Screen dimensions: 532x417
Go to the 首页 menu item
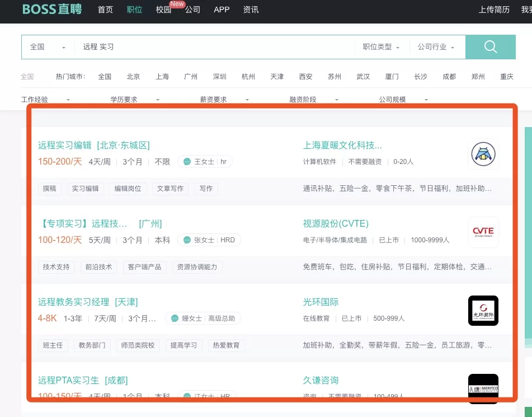pyautogui.click(x=105, y=10)
